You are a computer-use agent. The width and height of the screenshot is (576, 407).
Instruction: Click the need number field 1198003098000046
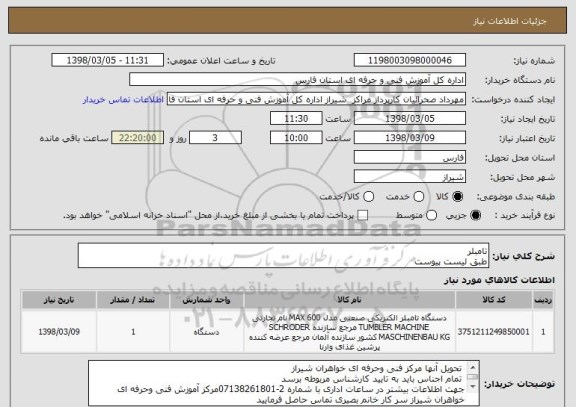coord(410,60)
